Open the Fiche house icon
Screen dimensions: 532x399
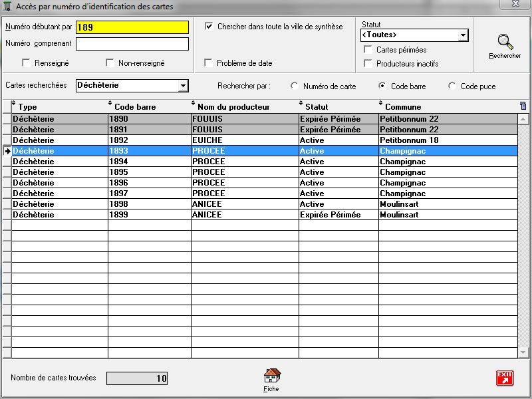(272, 376)
